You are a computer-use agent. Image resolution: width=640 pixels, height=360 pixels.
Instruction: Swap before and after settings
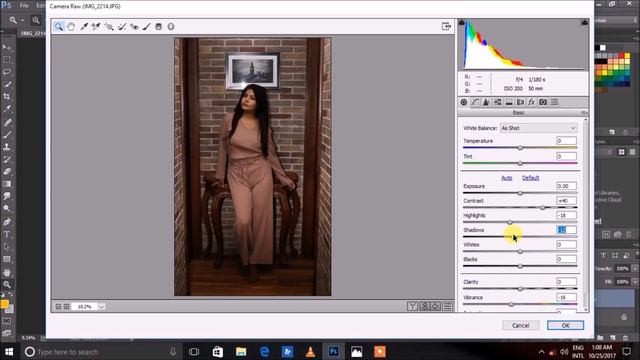pyautogui.click(x=424, y=306)
